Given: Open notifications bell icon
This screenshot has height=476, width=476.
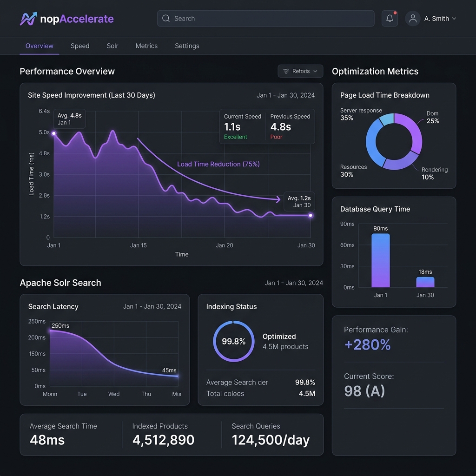Looking at the screenshot, I should 390,19.
